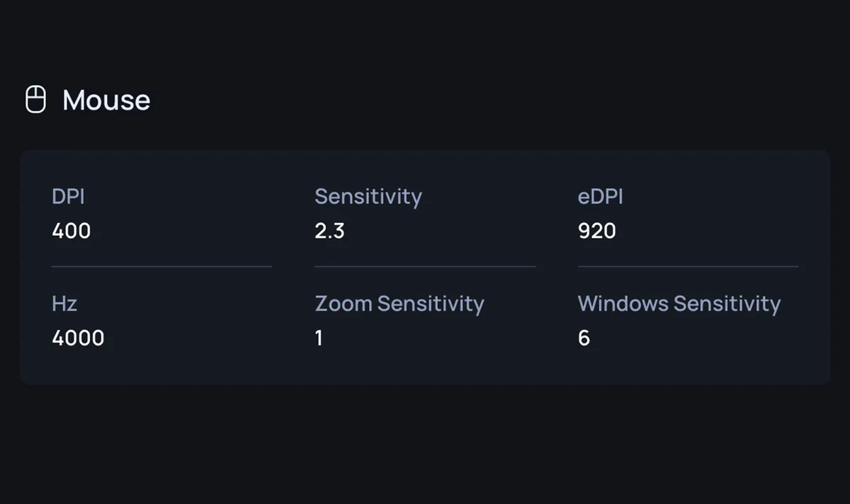Select the Sensitivity label
The width and height of the screenshot is (850, 504).
click(x=368, y=196)
